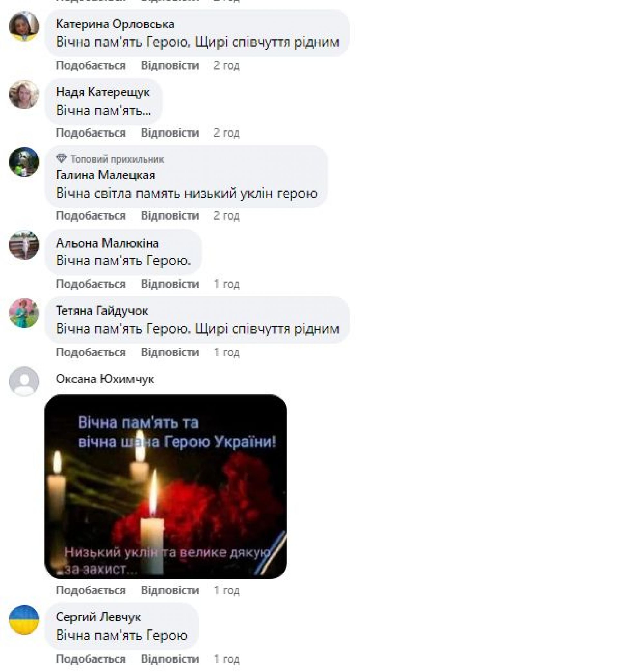Open timestamp of Катерина Орловська's comment
The width and height of the screenshot is (618, 672).
pyautogui.click(x=227, y=65)
